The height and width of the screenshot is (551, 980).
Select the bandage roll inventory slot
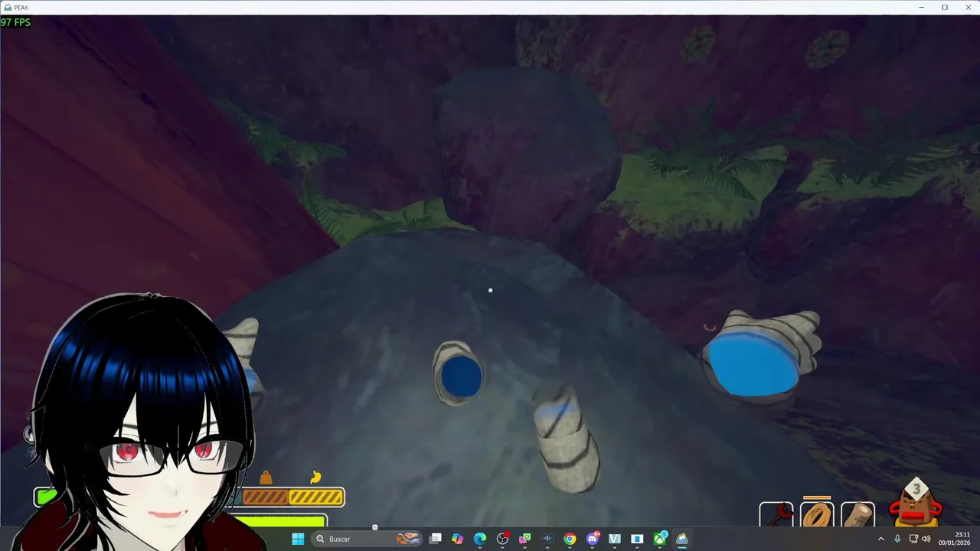[x=857, y=515]
